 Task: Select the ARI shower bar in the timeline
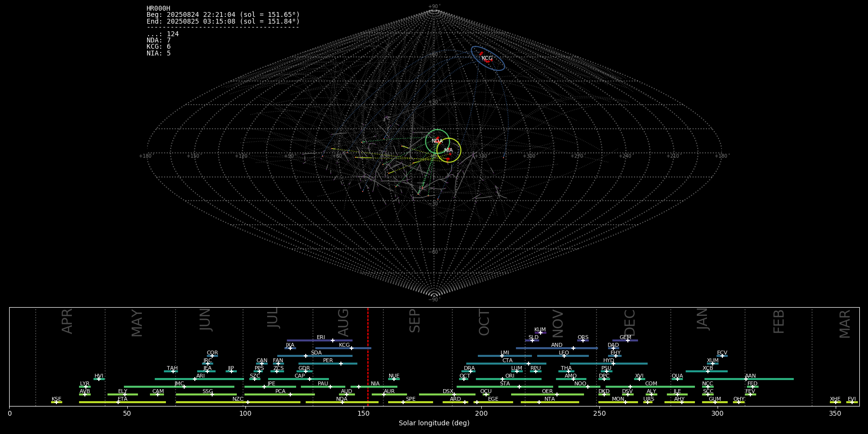[199, 379]
